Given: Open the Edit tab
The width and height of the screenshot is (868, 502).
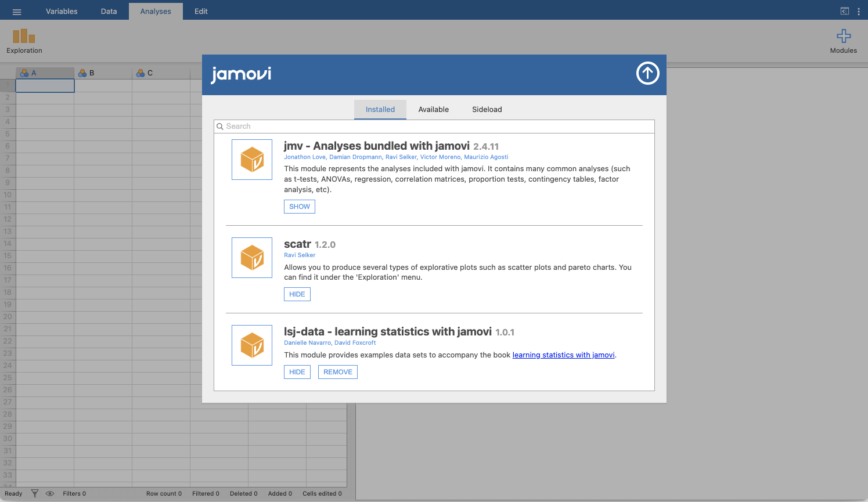Looking at the screenshot, I should pos(201,11).
